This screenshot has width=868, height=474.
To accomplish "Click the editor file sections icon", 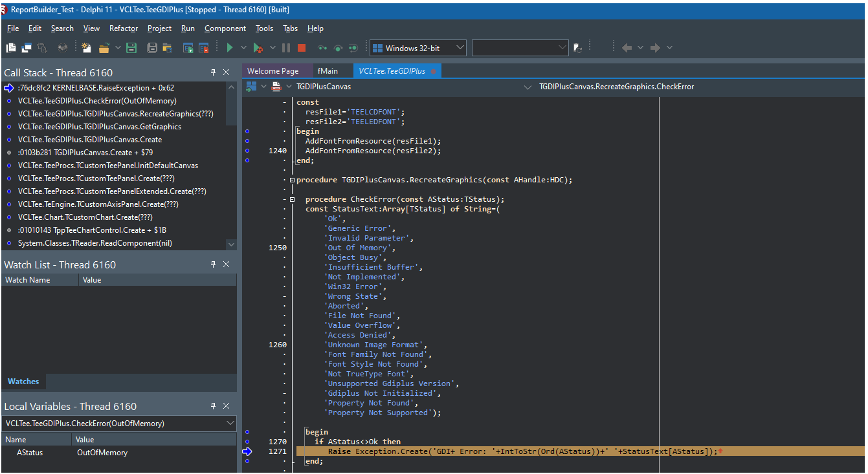I will [276, 87].
